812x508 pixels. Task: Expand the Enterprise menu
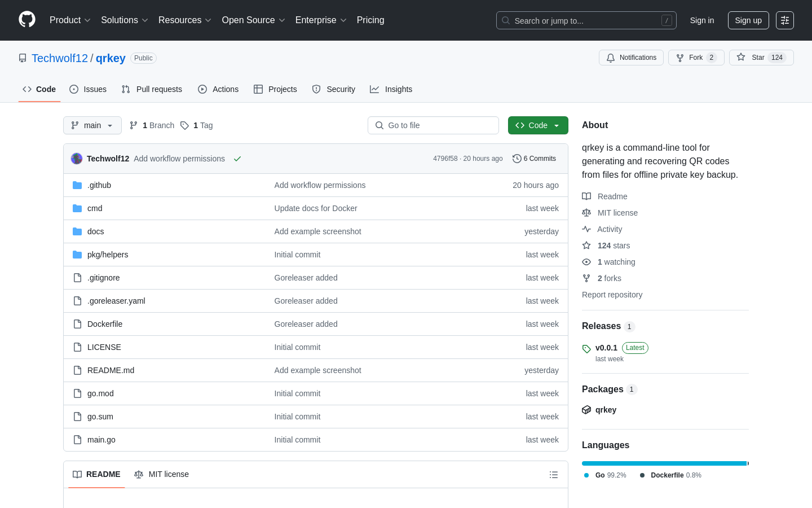tap(321, 20)
